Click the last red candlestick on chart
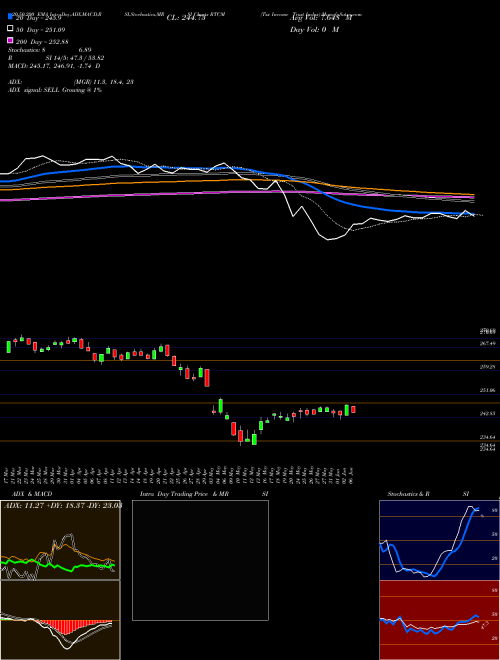The height and width of the screenshot is (660, 500). pyautogui.click(x=354, y=410)
